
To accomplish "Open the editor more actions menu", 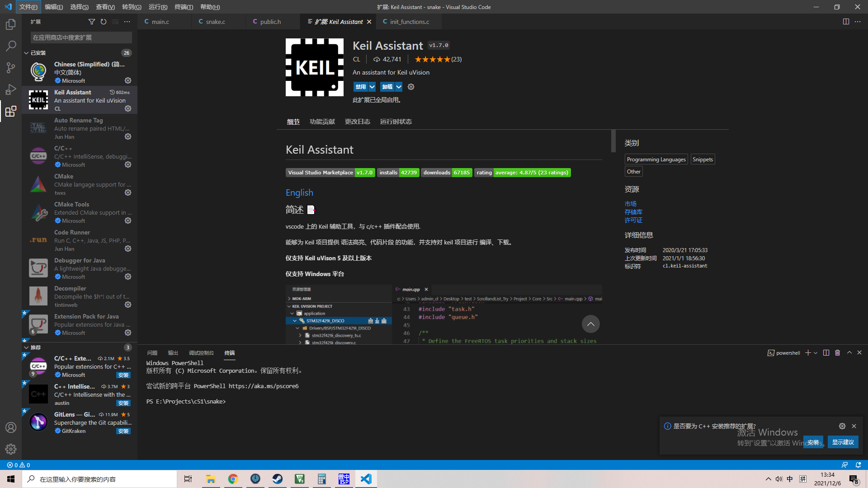I will [x=858, y=22].
